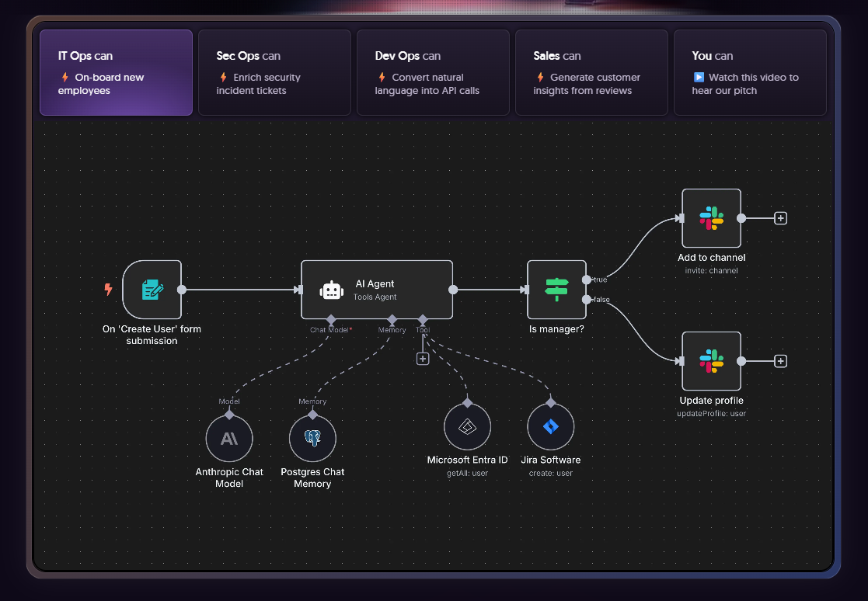
Task: Open the Postgres Chat Memory node
Action: pos(312,439)
